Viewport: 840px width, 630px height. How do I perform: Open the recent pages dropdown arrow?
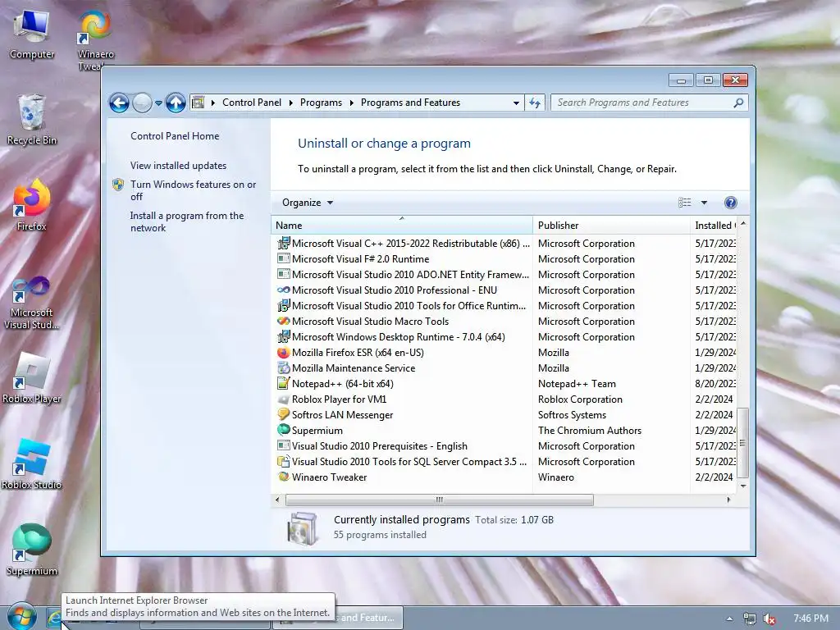158,103
